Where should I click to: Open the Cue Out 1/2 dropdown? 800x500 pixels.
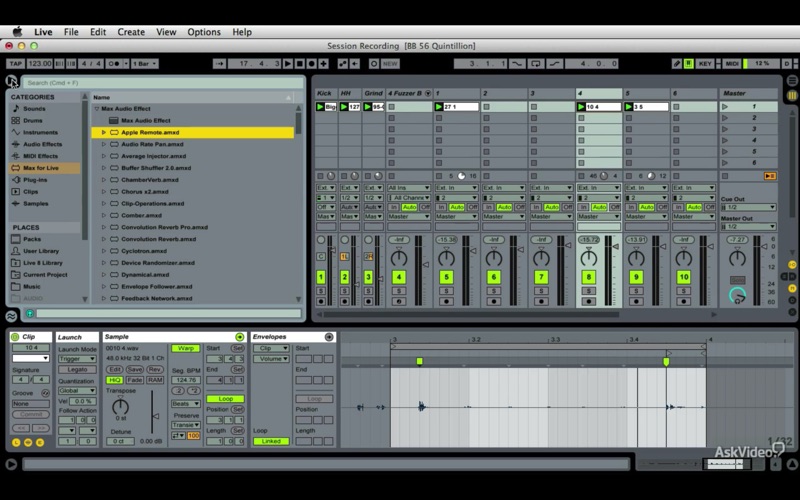(748, 207)
